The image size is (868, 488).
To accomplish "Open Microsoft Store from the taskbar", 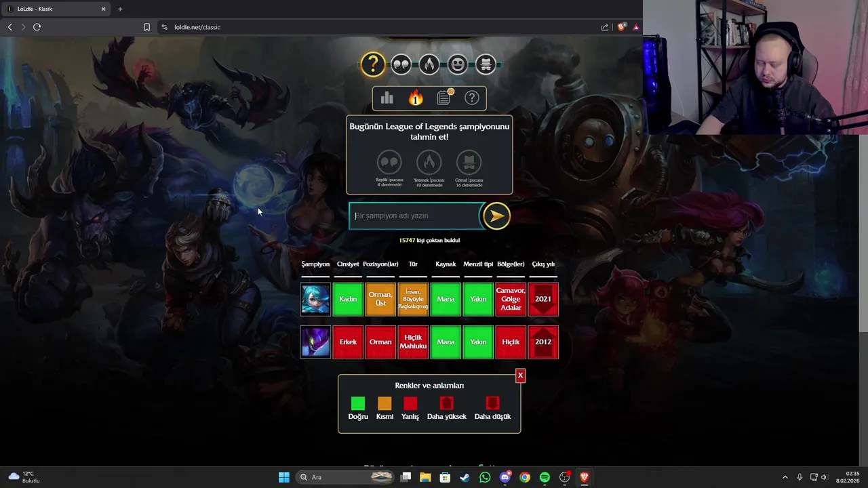I will pos(445,477).
